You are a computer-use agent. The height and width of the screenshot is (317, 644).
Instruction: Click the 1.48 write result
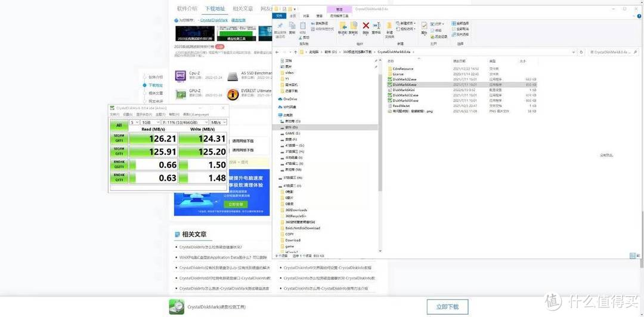tap(203, 178)
